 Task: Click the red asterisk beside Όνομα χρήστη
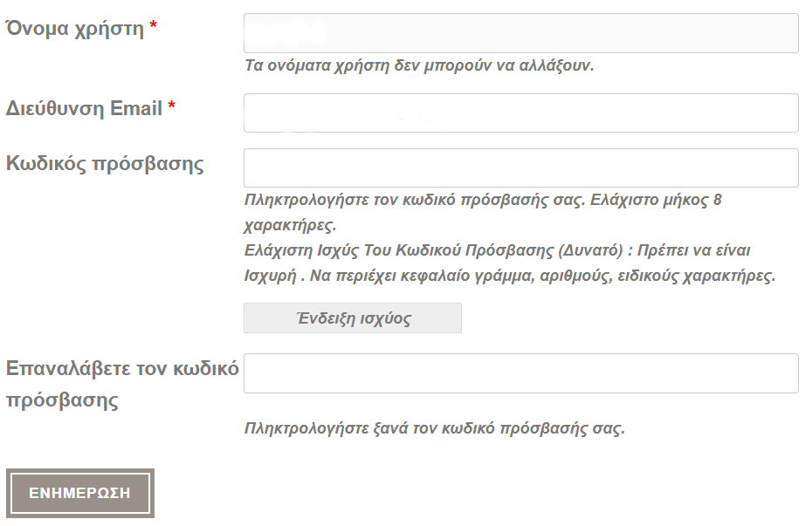pyautogui.click(x=154, y=24)
